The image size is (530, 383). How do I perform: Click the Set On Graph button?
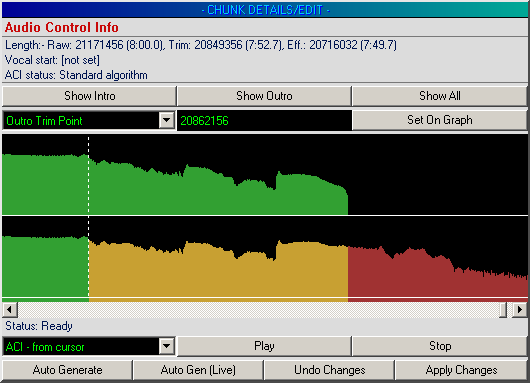click(x=439, y=120)
